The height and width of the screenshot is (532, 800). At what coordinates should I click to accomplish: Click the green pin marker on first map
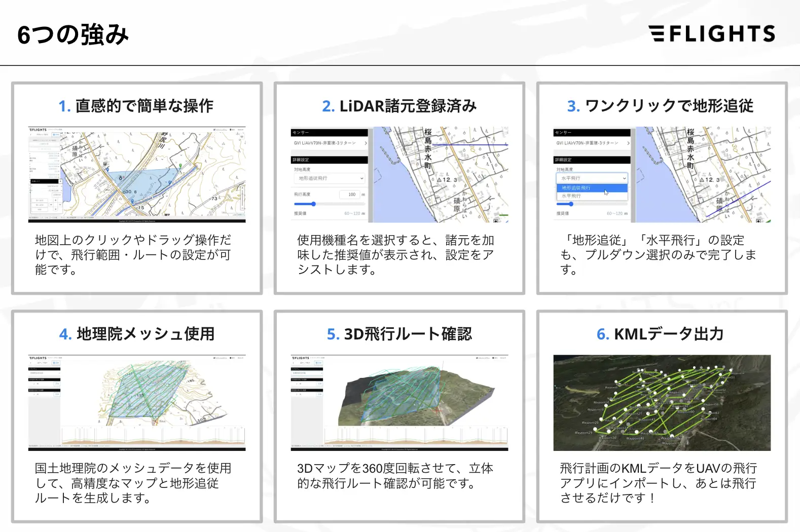(180, 166)
